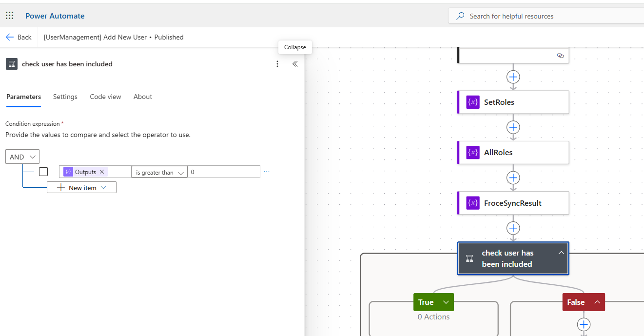Open the app launcher waffle icon
Screen dimensions: 644x336
(10, 16)
